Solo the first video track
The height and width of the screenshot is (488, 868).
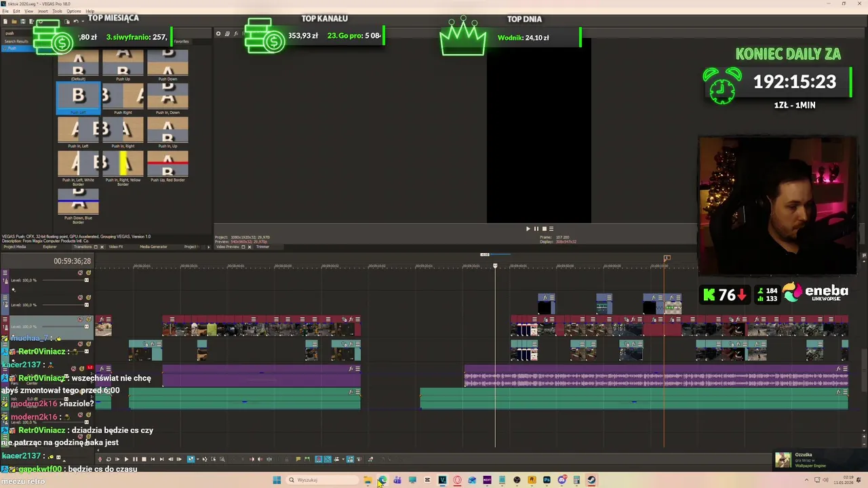coord(88,272)
